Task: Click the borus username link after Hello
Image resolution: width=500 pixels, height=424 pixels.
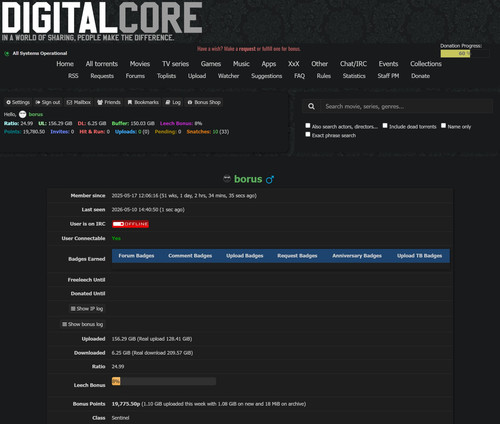Action: [x=36, y=114]
